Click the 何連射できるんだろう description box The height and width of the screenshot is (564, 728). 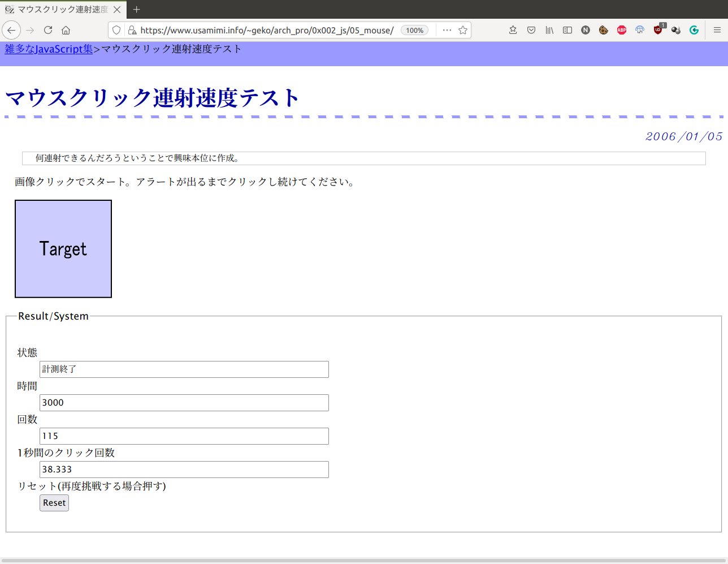[364, 158]
